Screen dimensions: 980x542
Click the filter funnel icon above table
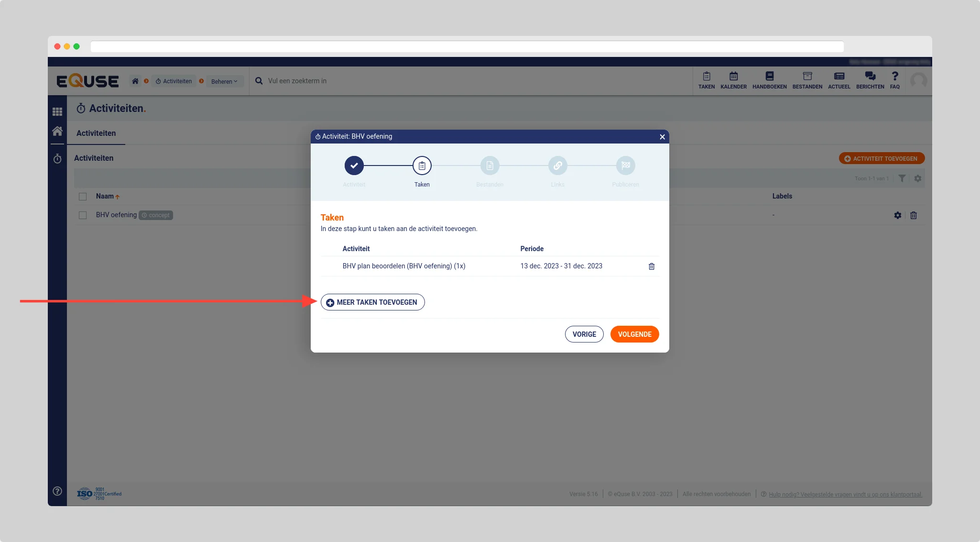(902, 178)
